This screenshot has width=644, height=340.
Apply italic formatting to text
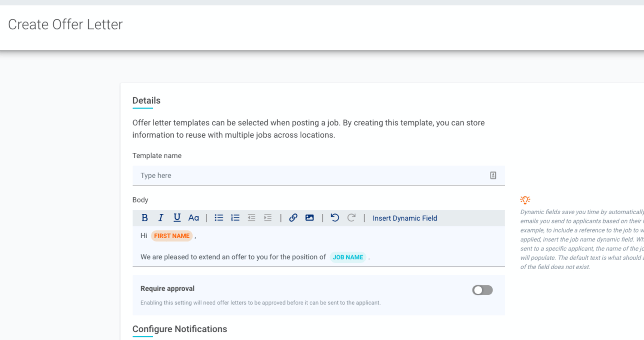click(x=161, y=218)
